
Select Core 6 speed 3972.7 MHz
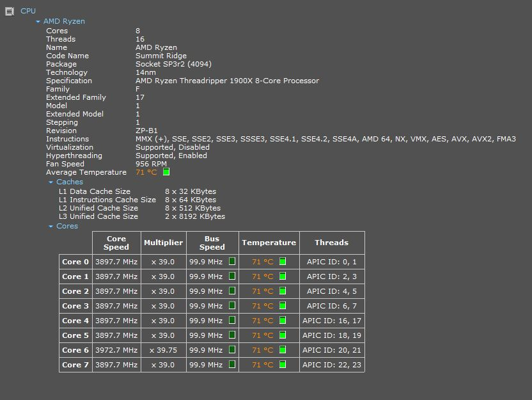(x=116, y=350)
